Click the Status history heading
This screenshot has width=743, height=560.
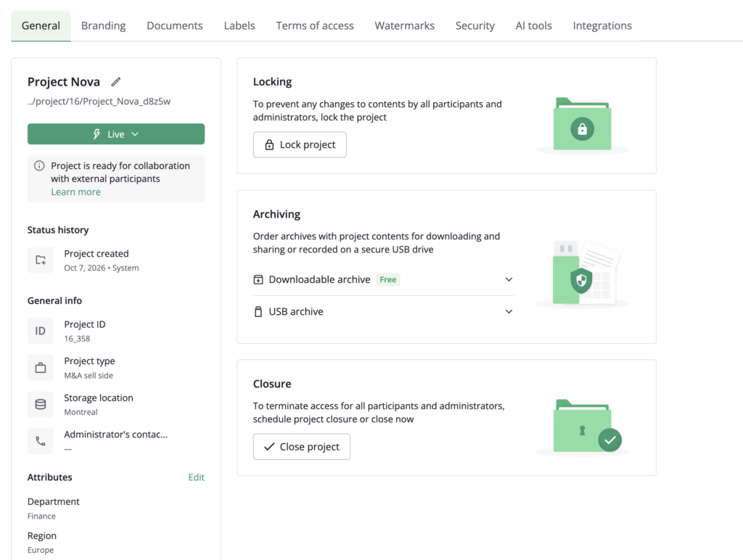coord(58,230)
